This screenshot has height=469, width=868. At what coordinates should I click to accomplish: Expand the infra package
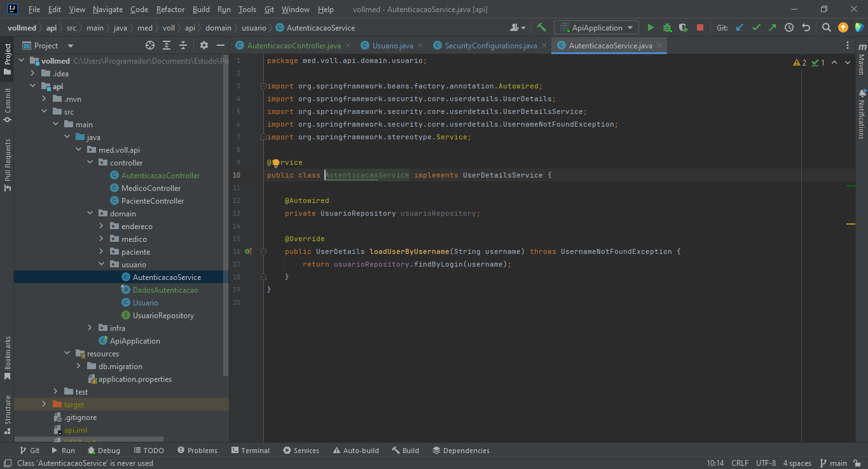pos(90,328)
